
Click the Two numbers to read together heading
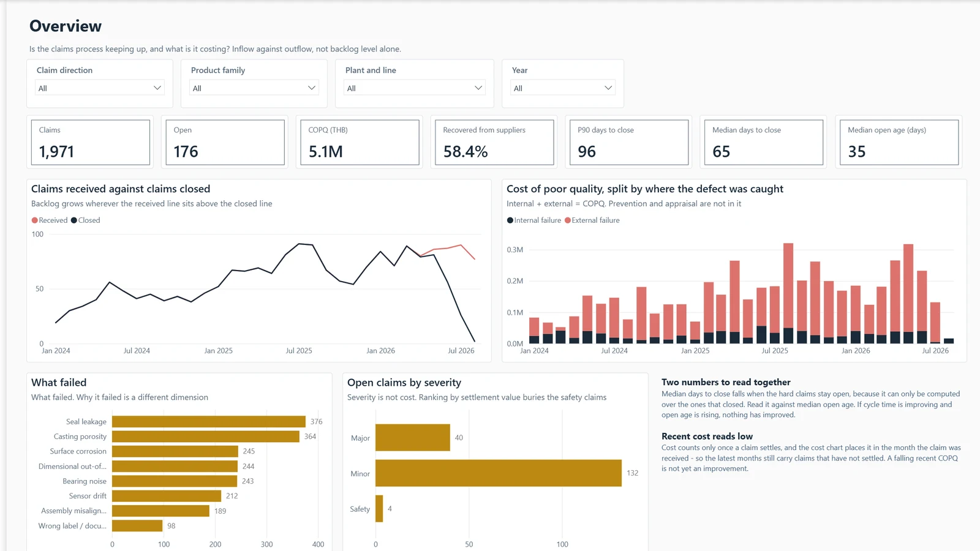click(x=726, y=382)
